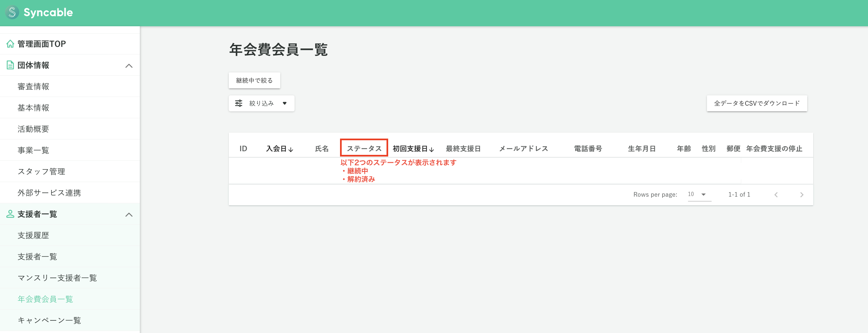Screen dimensions: 868x333
Task: Navigate to 支援履歴 page
Action: [33, 235]
